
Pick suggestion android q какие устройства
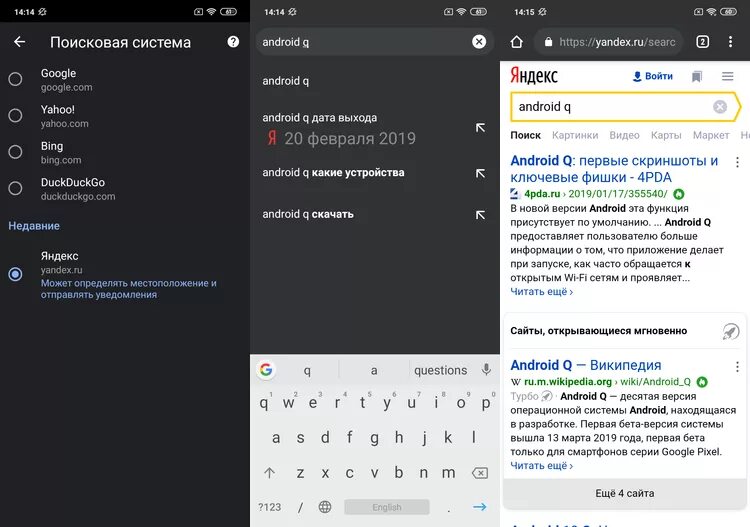(333, 173)
